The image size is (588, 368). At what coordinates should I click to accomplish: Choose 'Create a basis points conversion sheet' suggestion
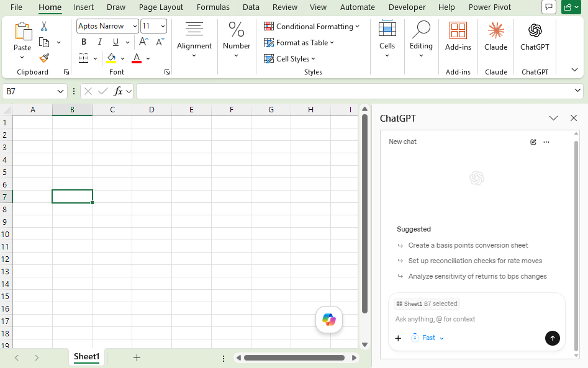click(468, 246)
